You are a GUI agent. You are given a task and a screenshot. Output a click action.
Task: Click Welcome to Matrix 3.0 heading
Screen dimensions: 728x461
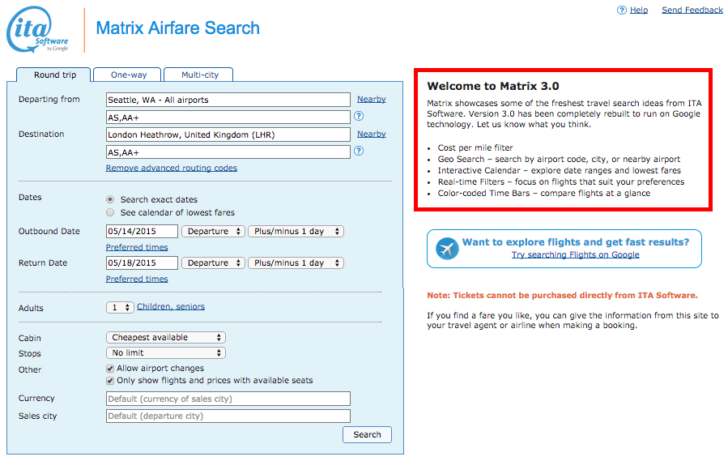493,86
